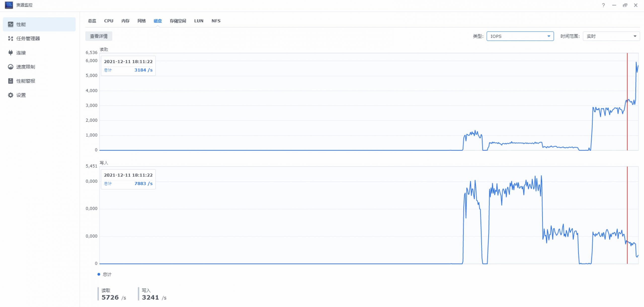Click the 写入 chart tooltip value 7883 /s
This screenshot has width=644, height=307.
pos(143,184)
